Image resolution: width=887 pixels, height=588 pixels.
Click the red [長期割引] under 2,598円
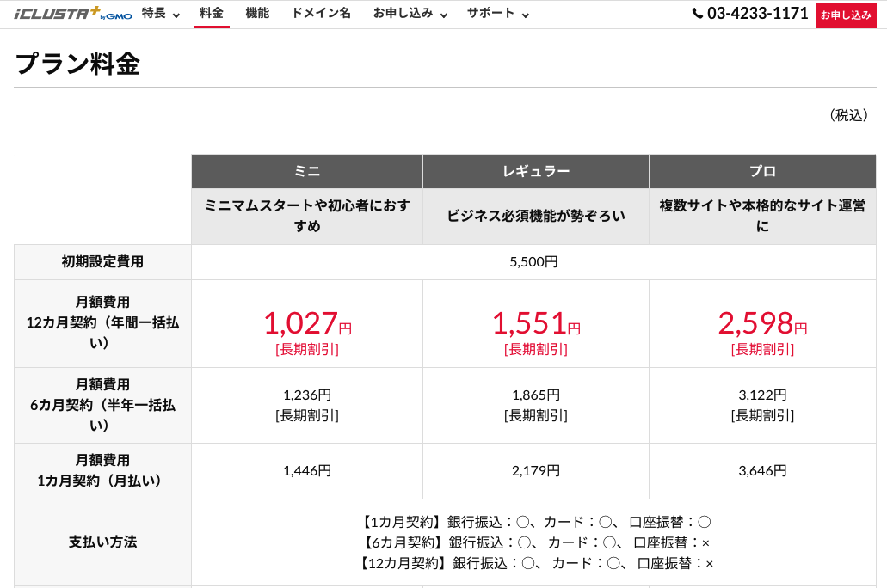click(762, 349)
